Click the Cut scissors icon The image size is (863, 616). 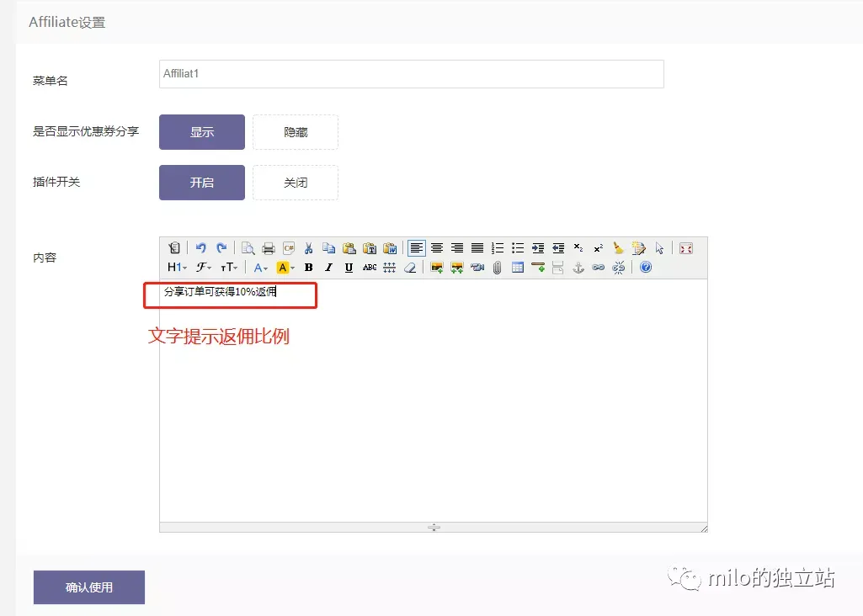coord(309,248)
